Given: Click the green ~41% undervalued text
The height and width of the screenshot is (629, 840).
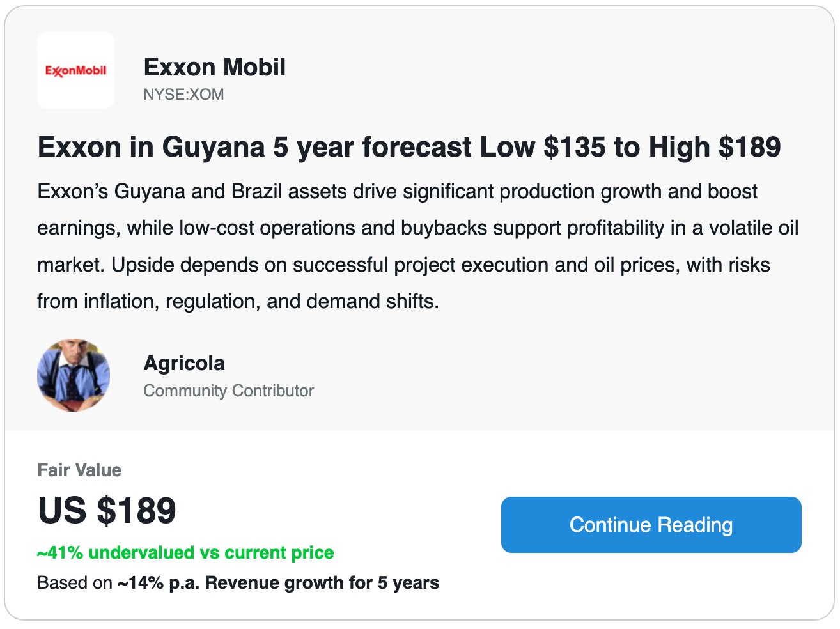Looking at the screenshot, I should [185, 552].
